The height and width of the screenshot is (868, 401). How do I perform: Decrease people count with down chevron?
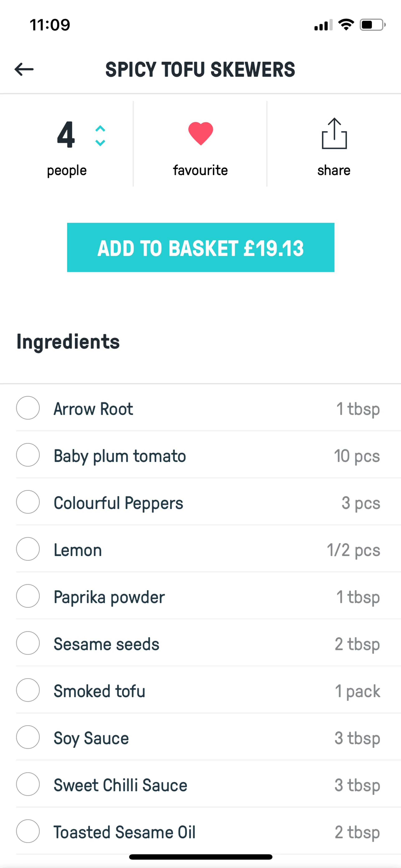(x=100, y=143)
